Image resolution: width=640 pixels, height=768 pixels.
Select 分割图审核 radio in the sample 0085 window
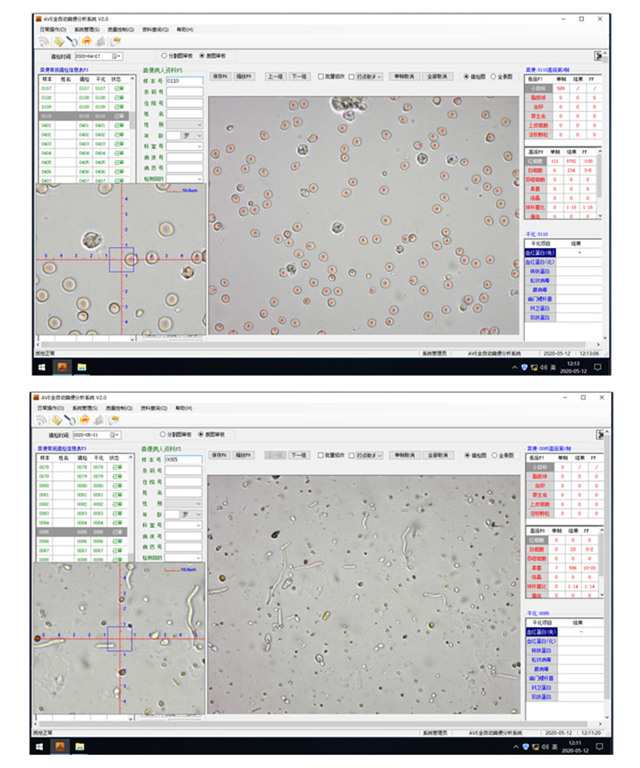(163, 434)
